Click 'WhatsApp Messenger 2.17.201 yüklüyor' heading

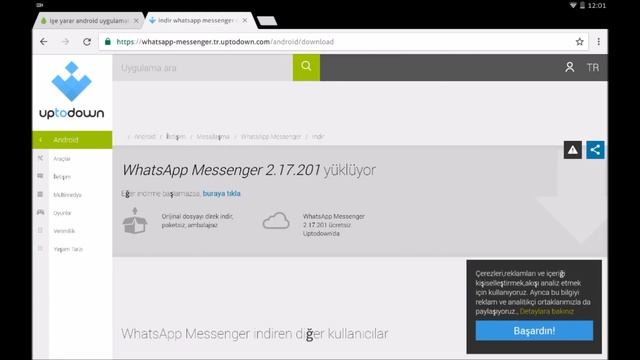click(249, 170)
